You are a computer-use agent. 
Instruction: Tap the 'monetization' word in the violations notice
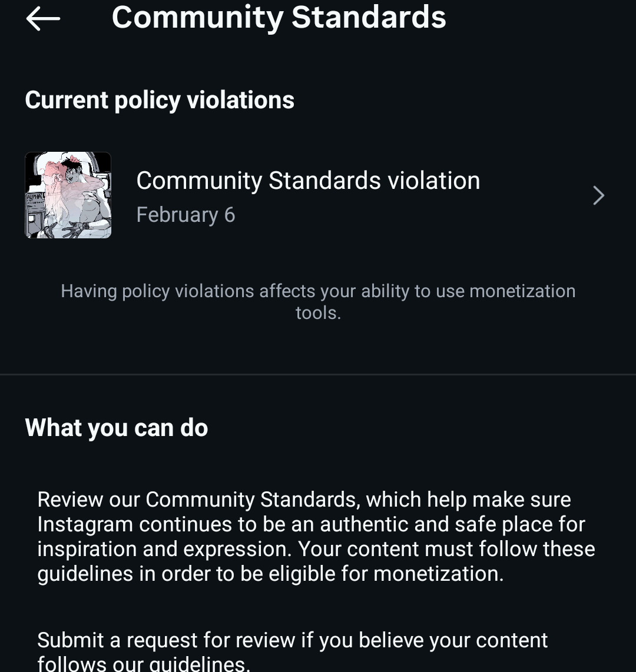pyautogui.click(x=522, y=291)
